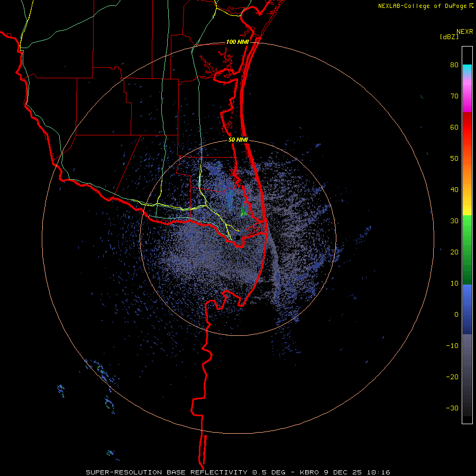Click the cyan segment of the color bar
Screen dimensions: 476x476
click(467, 69)
